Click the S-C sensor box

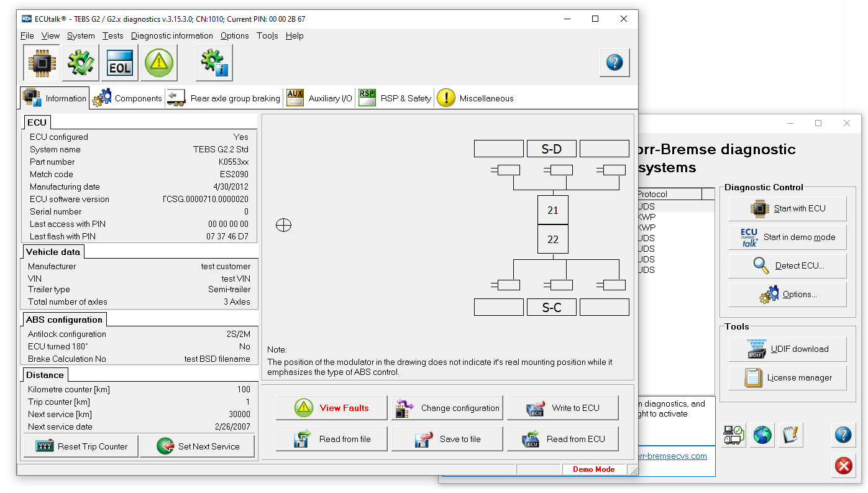(x=552, y=307)
